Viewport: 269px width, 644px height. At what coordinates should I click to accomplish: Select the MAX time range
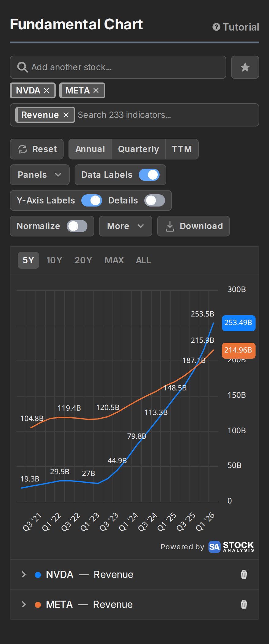(x=114, y=260)
